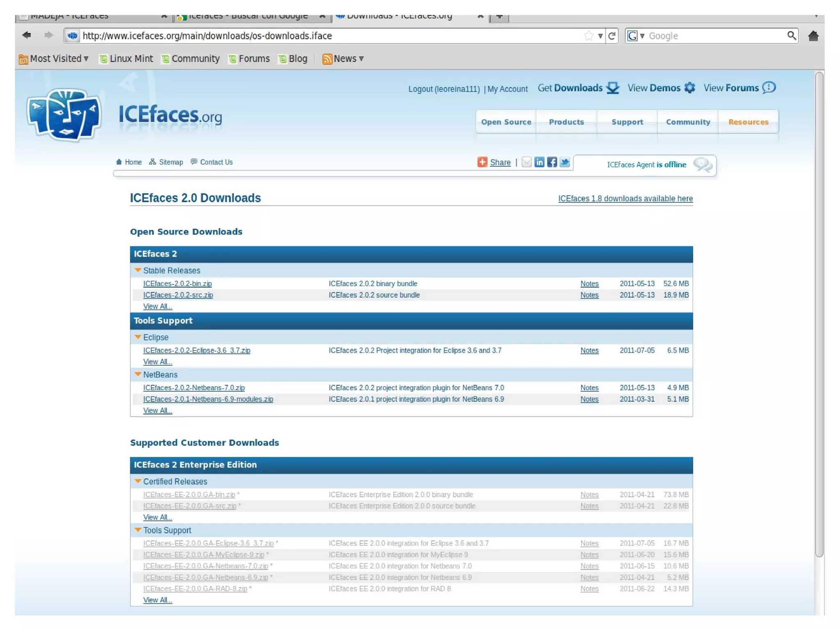Share via the Twitter bird icon
This screenshot has width=840, height=630.
coord(565,162)
